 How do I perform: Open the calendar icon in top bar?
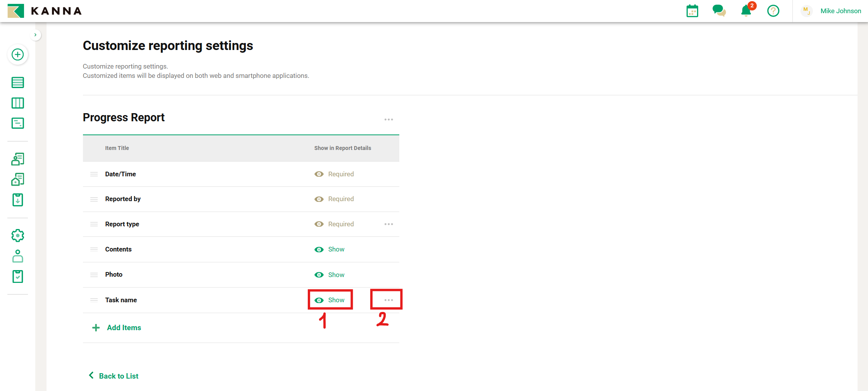[x=692, y=11]
